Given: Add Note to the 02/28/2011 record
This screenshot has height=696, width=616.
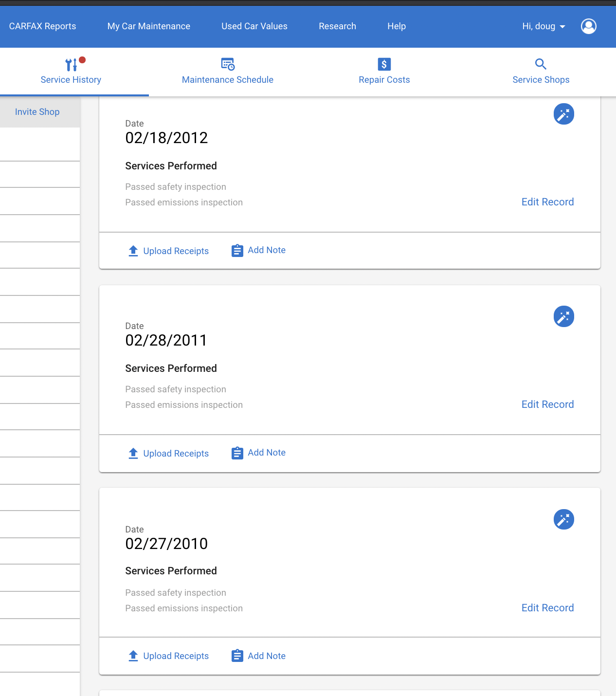Looking at the screenshot, I should point(258,453).
